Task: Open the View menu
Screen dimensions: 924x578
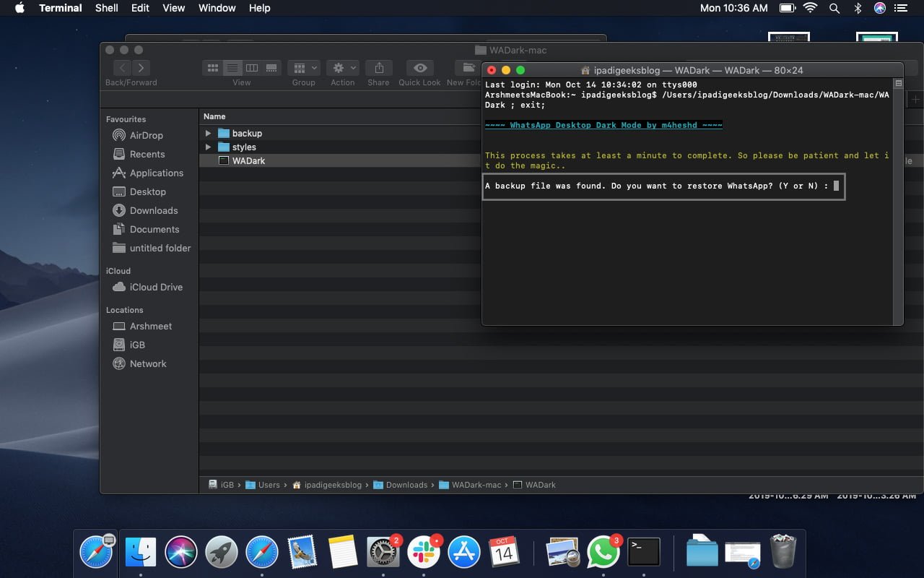Action: (173, 8)
